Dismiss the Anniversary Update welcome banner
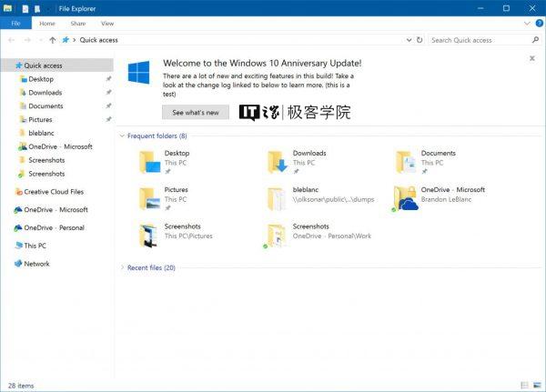This screenshot has height=392, width=546. (532, 58)
